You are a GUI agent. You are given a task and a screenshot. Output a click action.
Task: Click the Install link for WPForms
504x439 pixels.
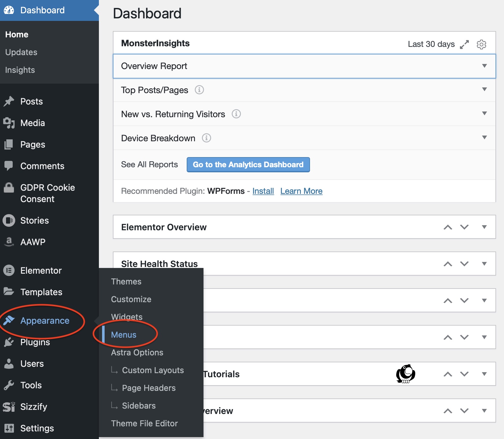263,191
